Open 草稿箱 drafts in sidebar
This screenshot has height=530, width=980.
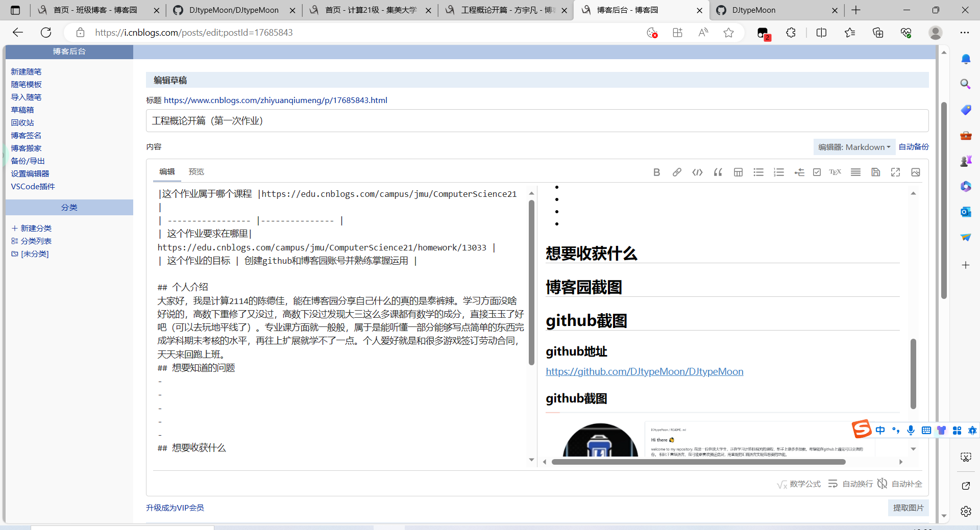pyautogui.click(x=22, y=110)
